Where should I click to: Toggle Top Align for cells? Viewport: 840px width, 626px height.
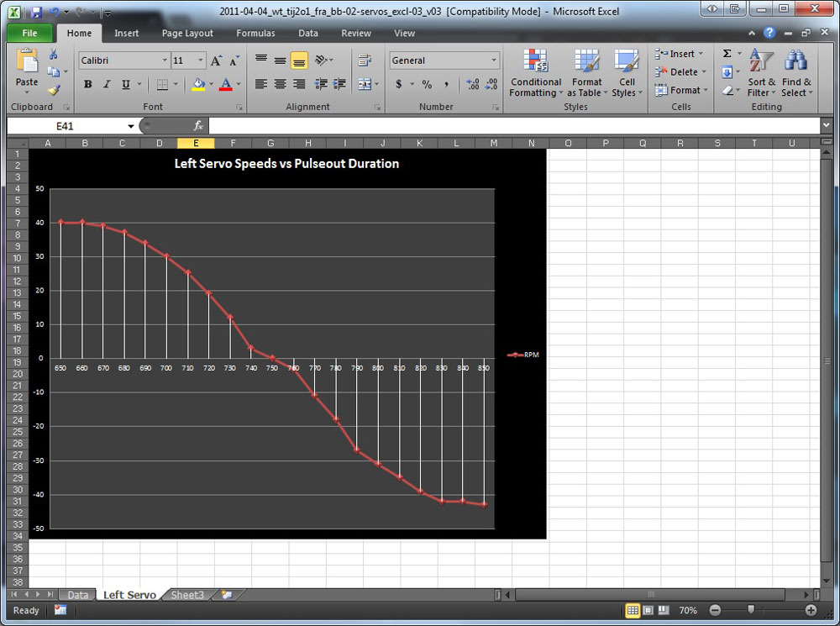261,60
